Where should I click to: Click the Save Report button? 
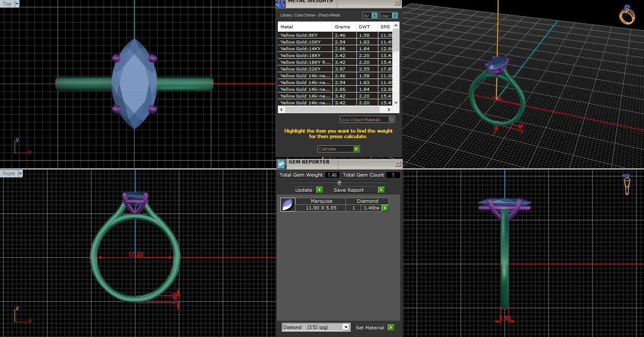[359, 190]
